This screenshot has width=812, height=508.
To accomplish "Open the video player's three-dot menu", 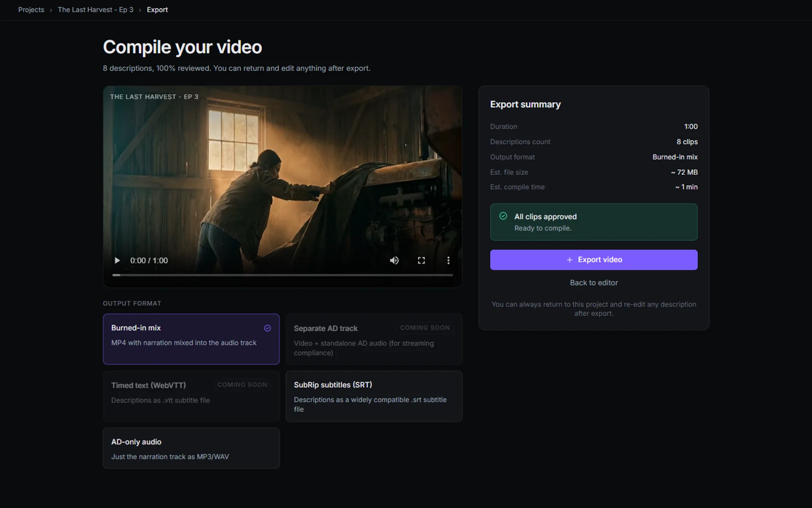I will (448, 260).
